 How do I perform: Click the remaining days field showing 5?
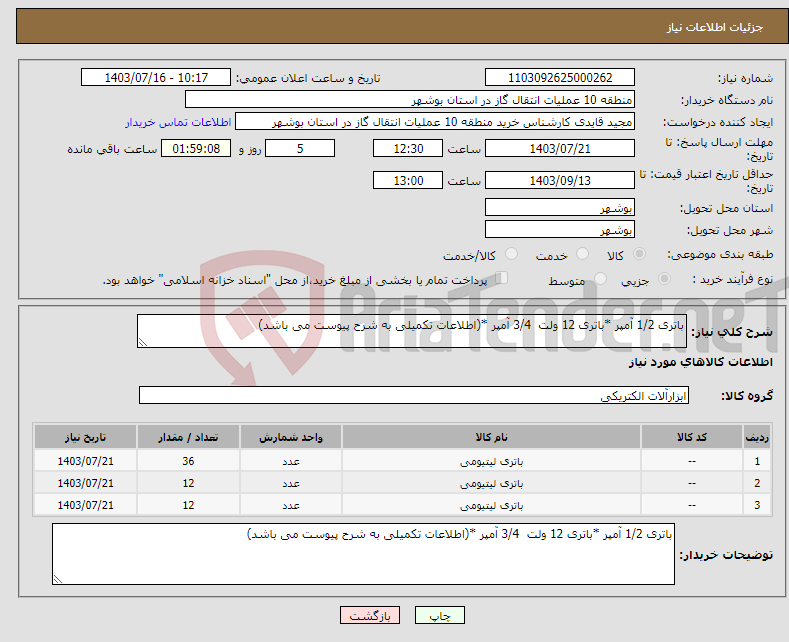(x=300, y=148)
